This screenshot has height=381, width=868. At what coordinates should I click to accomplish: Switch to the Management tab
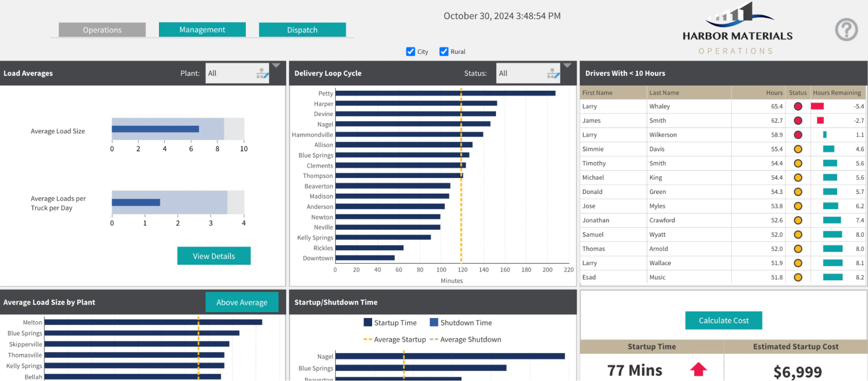202,30
